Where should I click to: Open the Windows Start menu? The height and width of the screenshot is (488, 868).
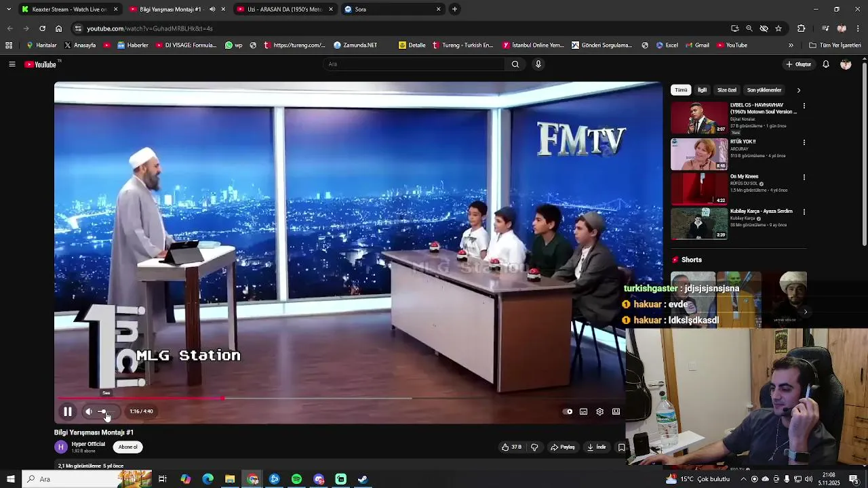coord(10,479)
